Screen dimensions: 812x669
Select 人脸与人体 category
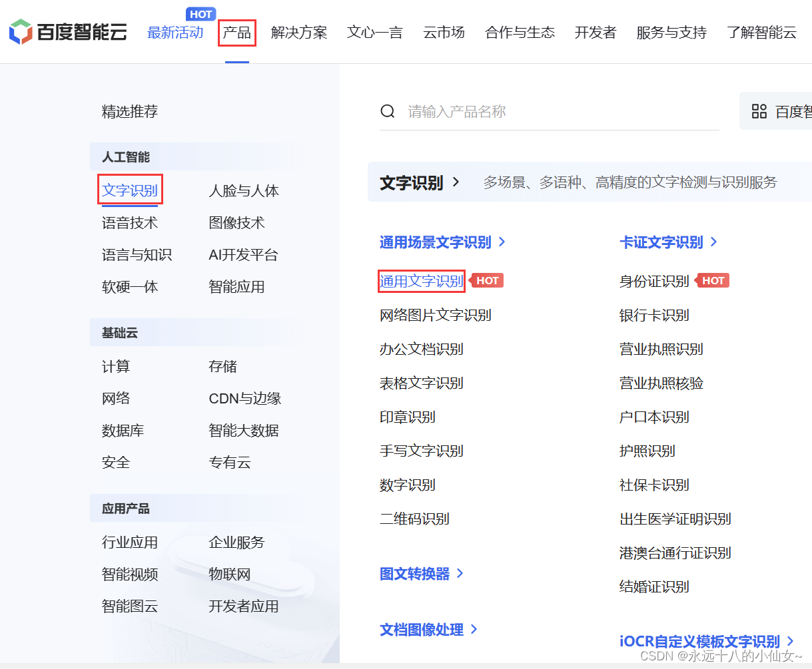244,190
